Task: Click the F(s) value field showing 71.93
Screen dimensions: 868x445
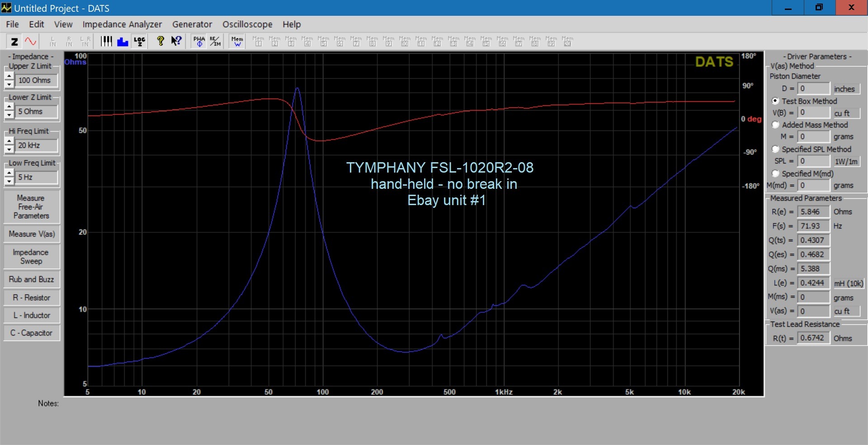Action: pyautogui.click(x=813, y=226)
